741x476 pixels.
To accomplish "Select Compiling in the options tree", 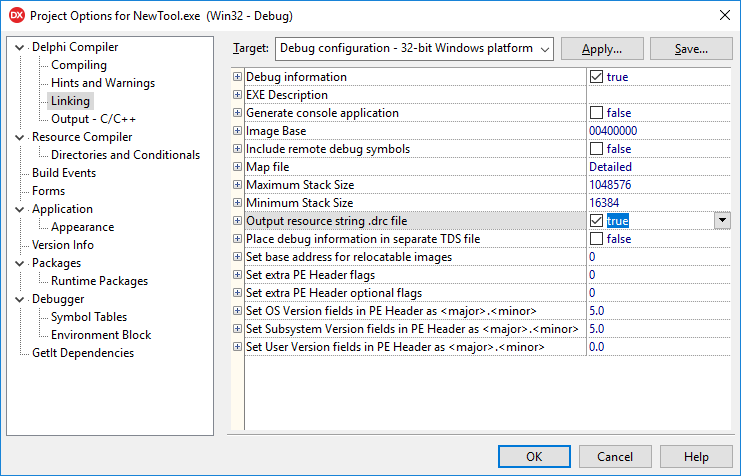I will click(79, 65).
